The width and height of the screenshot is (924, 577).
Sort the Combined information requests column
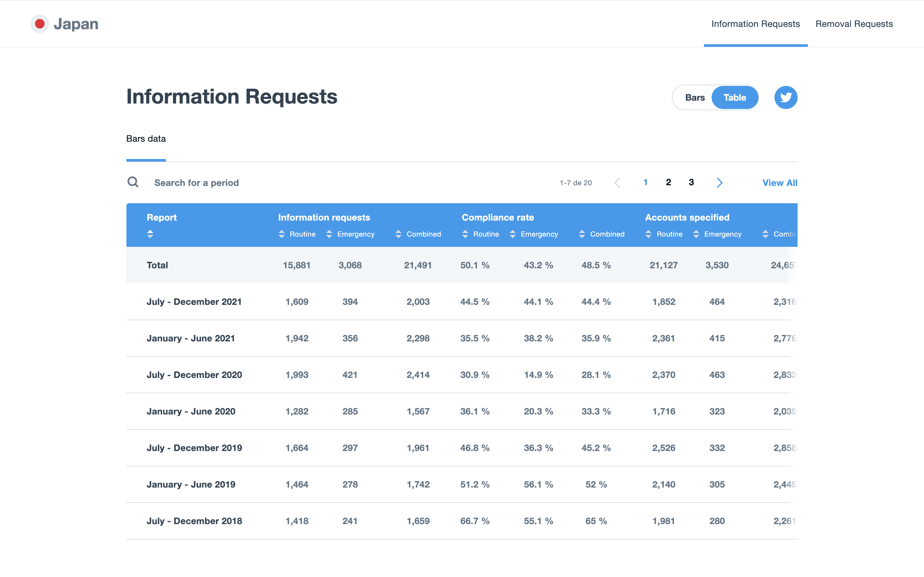[398, 234]
